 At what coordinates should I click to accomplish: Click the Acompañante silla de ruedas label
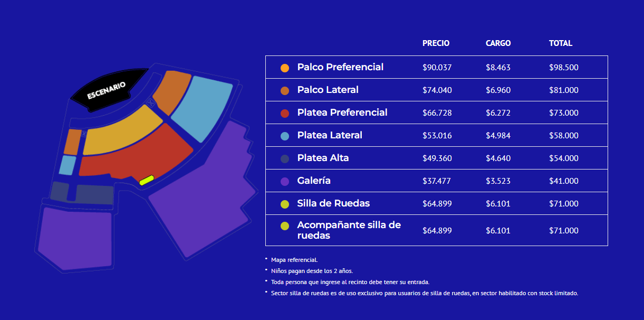(x=349, y=230)
